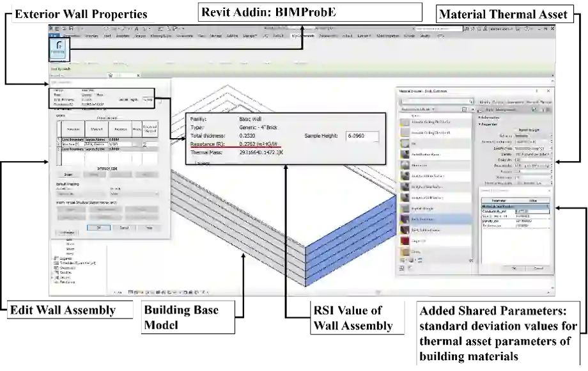Close the Material Browser window
This screenshot has width=588, height=371.
548,91
